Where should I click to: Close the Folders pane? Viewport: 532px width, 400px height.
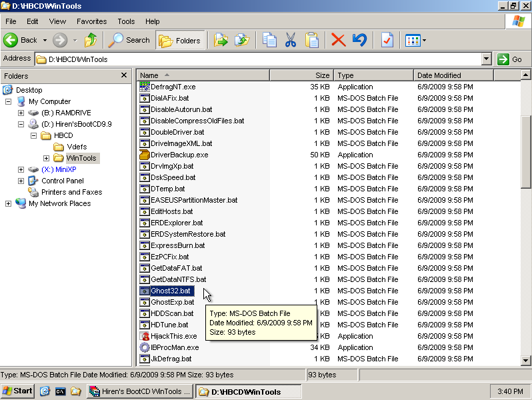(x=124, y=75)
